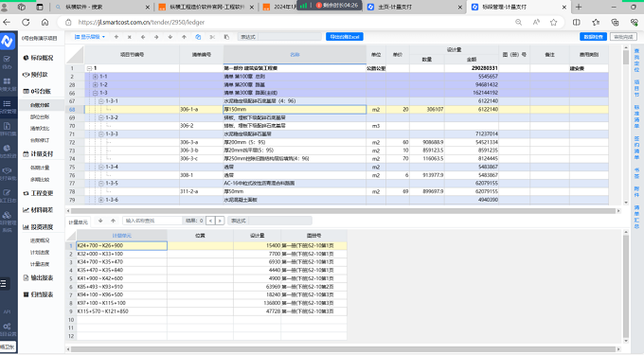Expand tree node 1-3-6
The image size is (644, 355).
pyautogui.click(x=101, y=200)
